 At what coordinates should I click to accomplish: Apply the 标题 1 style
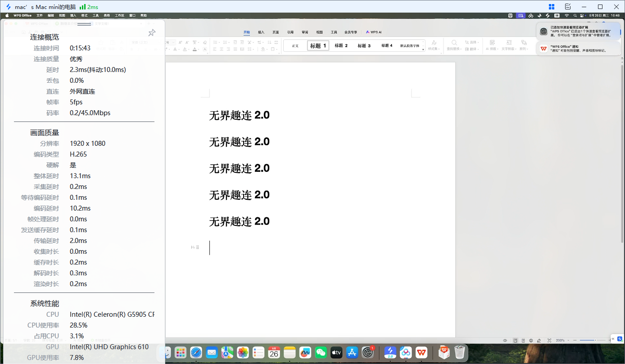(318, 45)
